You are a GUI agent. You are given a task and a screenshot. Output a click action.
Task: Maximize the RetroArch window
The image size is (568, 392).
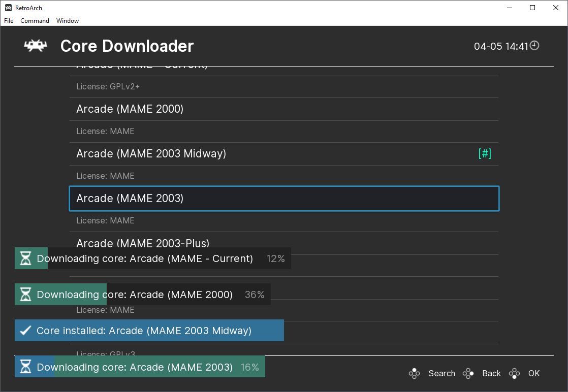tap(532, 8)
